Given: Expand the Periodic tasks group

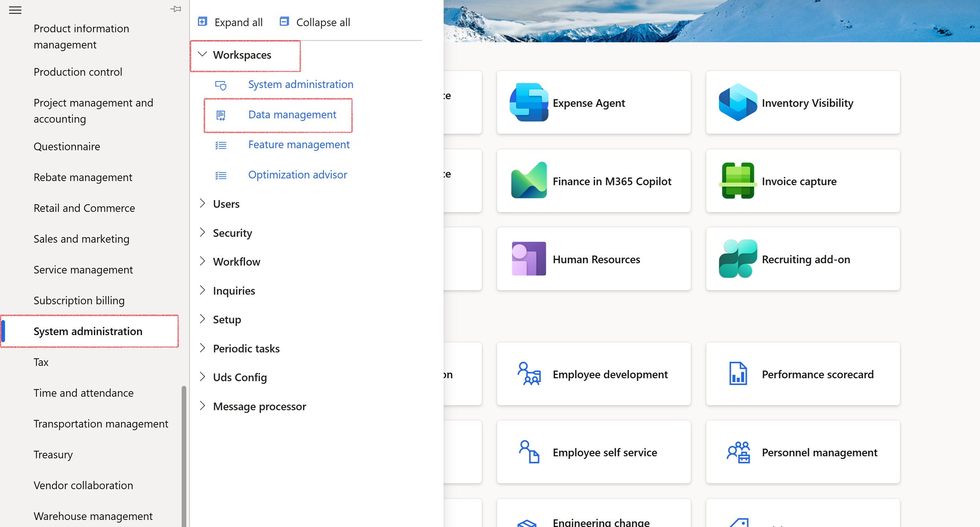Looking at the screenshot, I should [x=202, y=348].
